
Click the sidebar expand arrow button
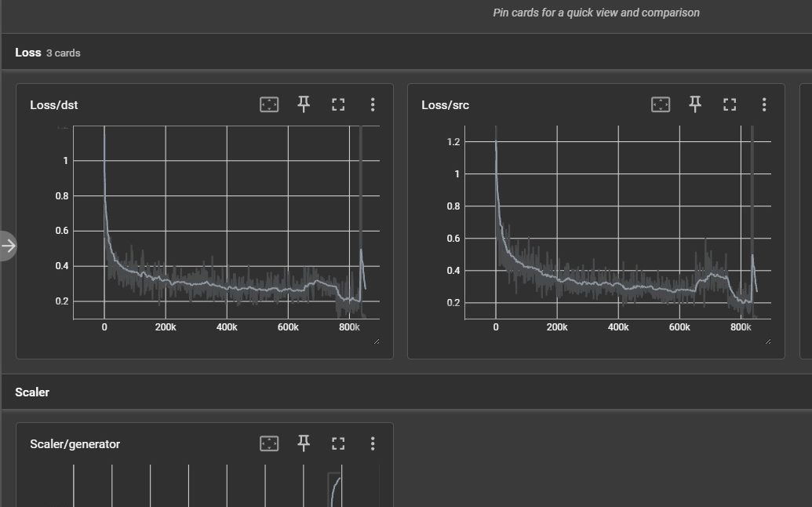[9, 246]
